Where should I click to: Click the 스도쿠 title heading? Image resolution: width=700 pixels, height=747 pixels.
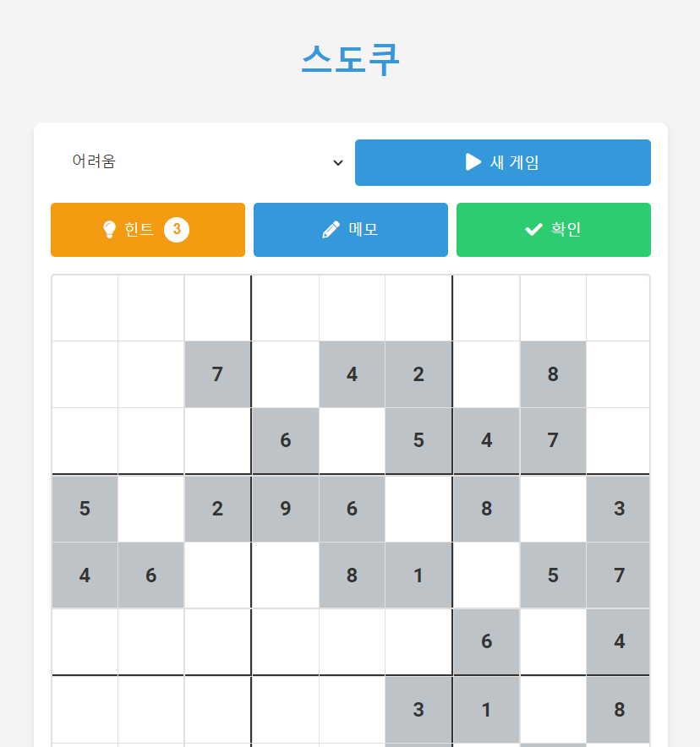pos(350,60)
